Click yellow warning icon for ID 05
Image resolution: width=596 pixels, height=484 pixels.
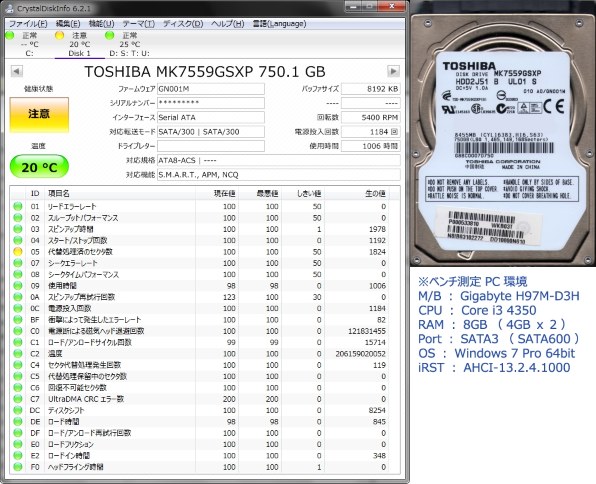pyautogui.click(x=17, y=252)
